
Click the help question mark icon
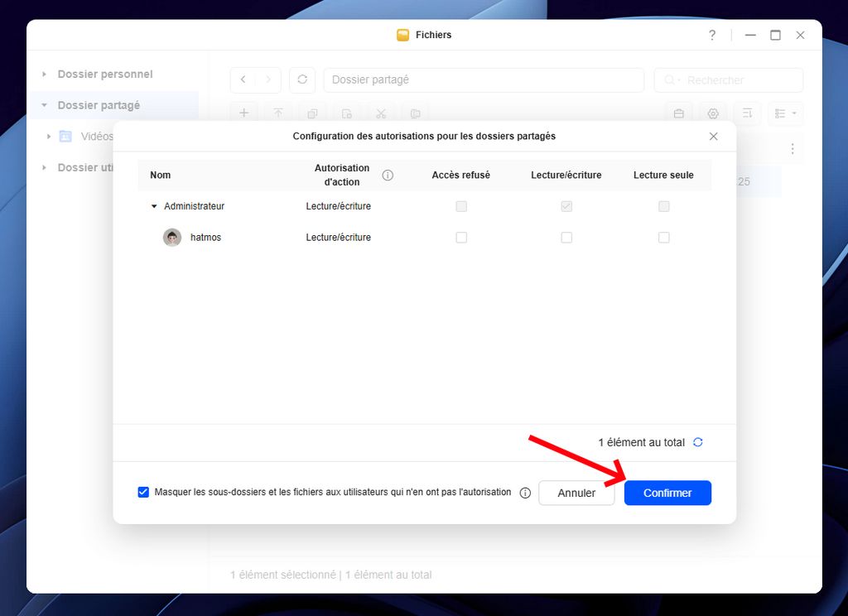[x=711, y=35]
